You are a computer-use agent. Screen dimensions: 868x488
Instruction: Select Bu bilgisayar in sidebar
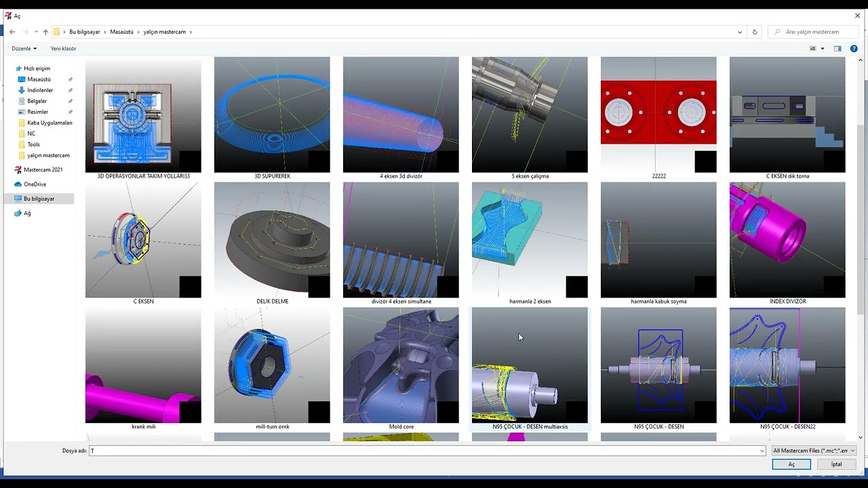(39, 199)
